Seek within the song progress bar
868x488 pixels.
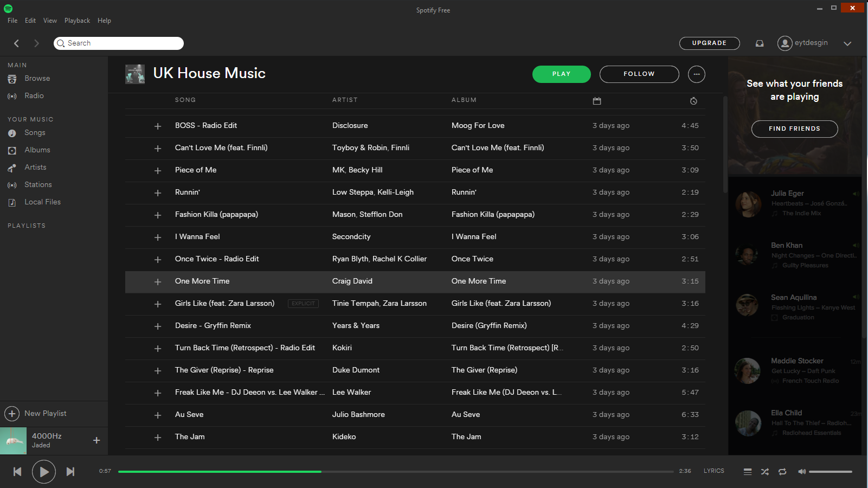coord(396,472)
